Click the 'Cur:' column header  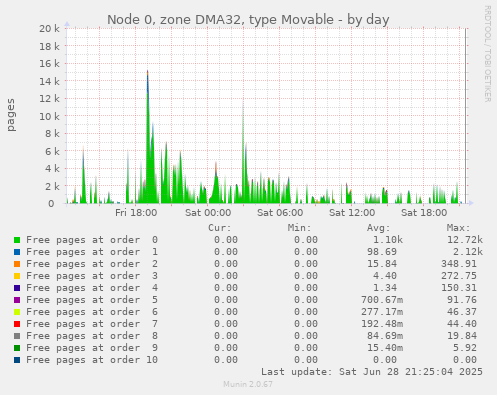(x=220, y=228)
